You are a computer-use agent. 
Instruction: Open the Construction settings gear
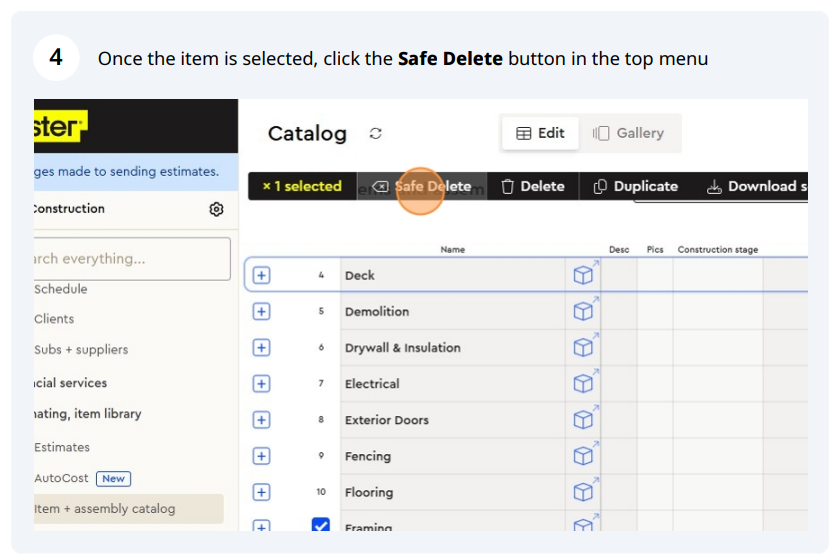[x=216, y=209]
